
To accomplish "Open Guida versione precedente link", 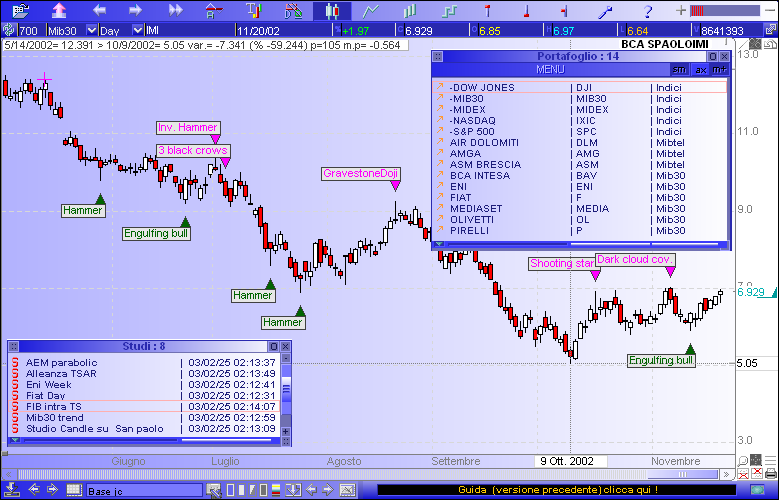I will point(557,490).
